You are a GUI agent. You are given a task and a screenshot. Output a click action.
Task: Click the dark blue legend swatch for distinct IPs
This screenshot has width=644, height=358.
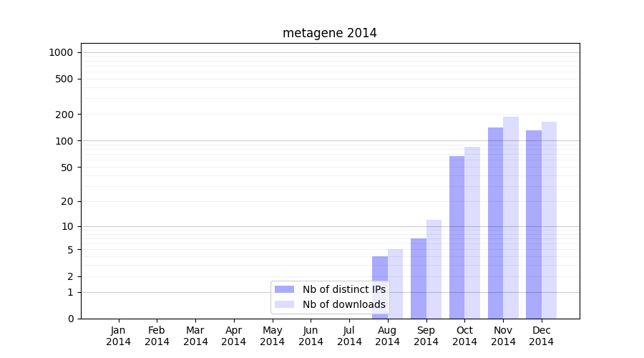click(285, 289)
